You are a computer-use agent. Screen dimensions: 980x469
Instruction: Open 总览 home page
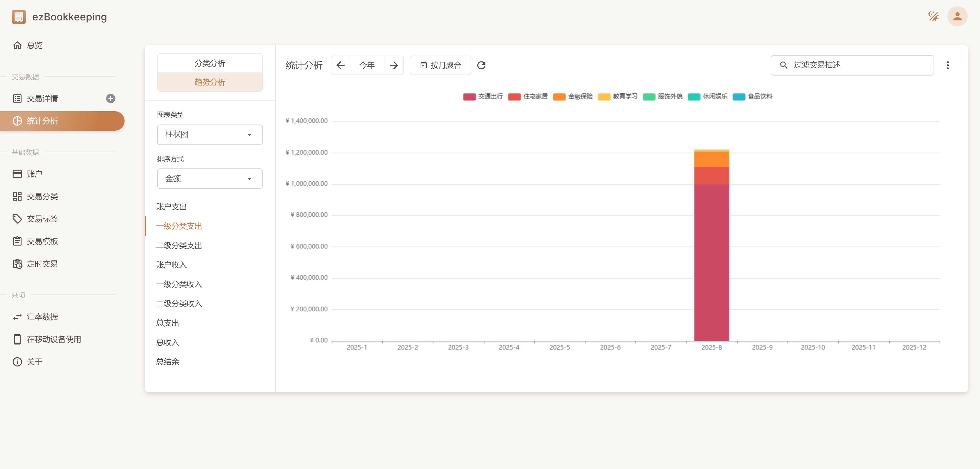coord(34,46)
